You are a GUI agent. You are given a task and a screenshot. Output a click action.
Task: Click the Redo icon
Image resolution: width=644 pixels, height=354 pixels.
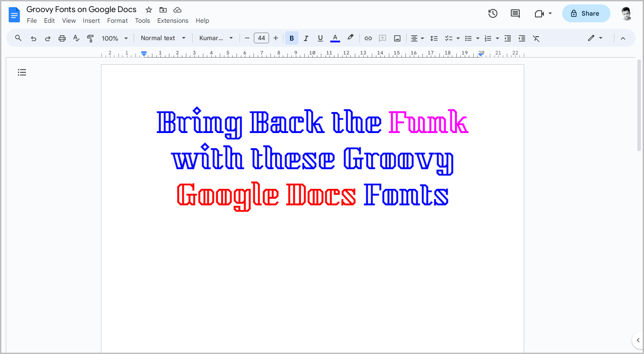tap(48, 38)
